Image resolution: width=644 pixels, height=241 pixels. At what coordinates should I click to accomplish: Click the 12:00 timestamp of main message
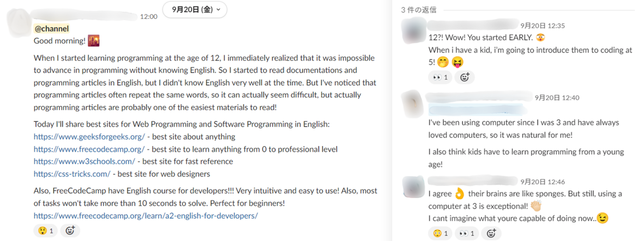[x=148, y=17]
